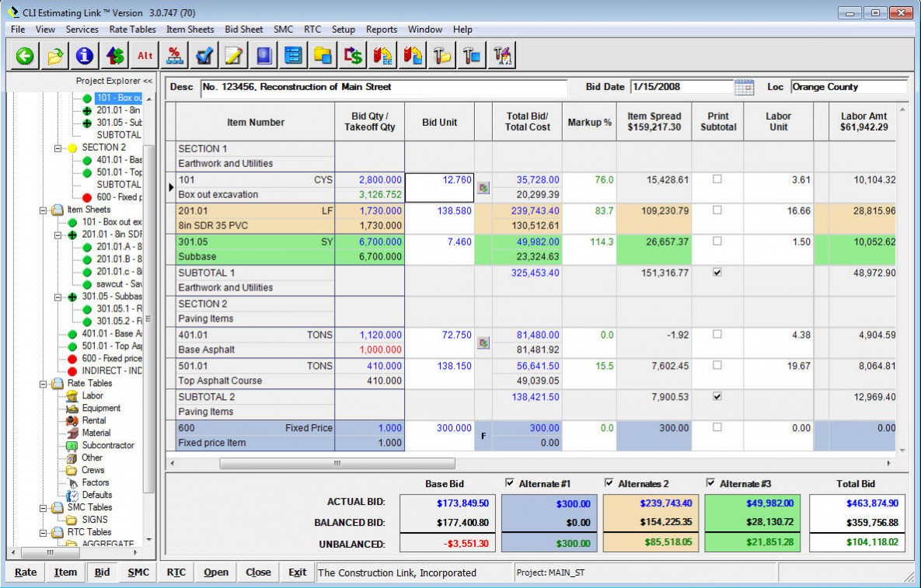Click the hammer with folder toolbar icon

point(442,56)
